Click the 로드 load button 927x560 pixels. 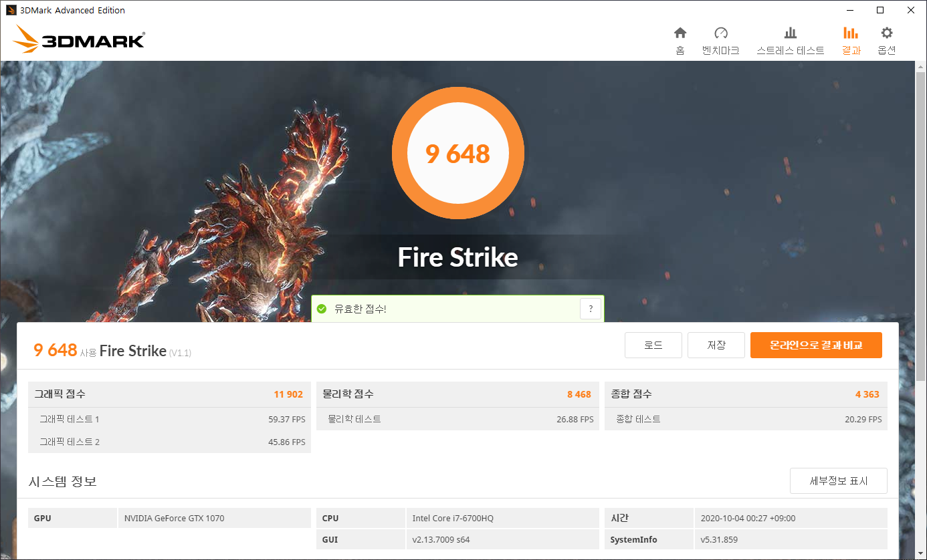pos(653,345)
